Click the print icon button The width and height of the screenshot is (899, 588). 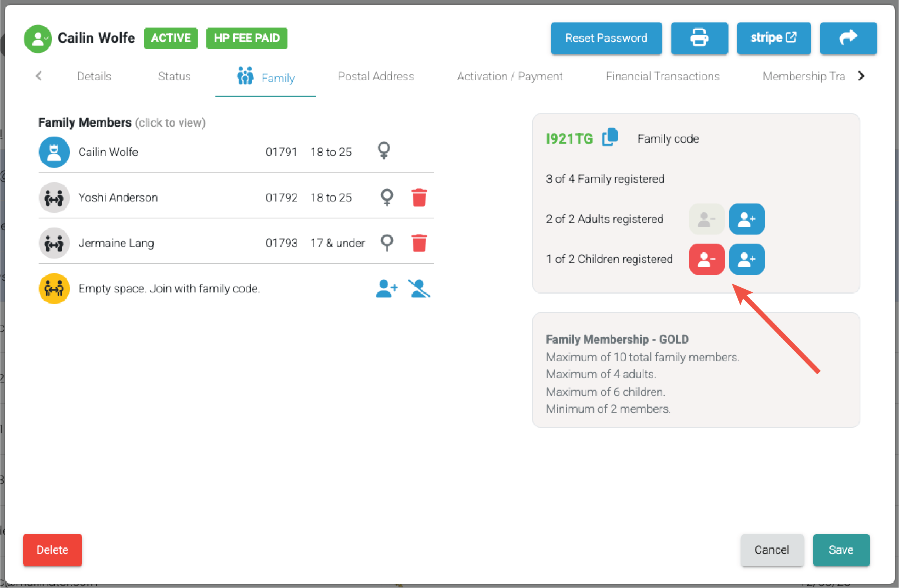[699, 38]
